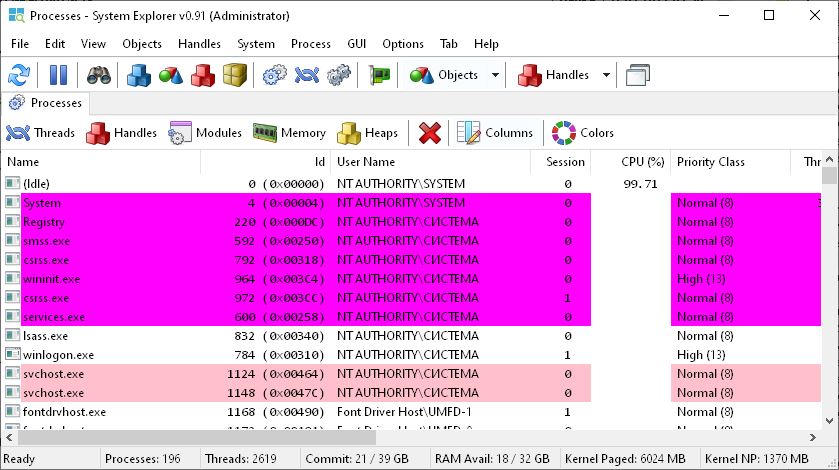Open the Edit menu
This screenshot has width=839, height=470.
click(55, 44)
